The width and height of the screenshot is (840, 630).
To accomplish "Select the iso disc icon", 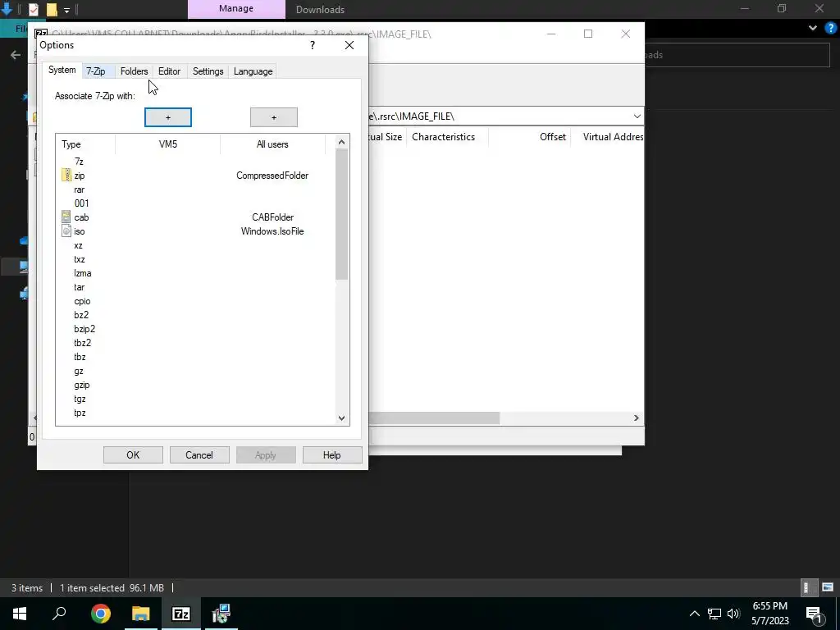I will [x=66, y=231].
